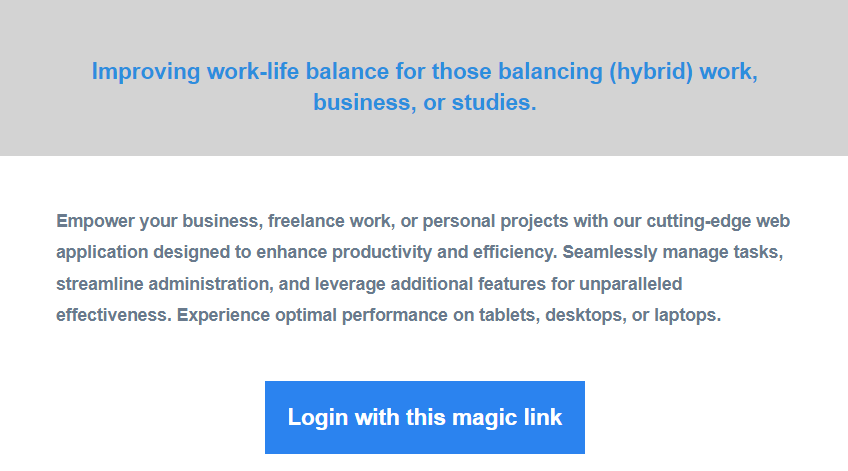Click the word "performance" in the paragraph
This screenshot has height=471, width=848.
pyautogui.click(x=391, y=316)
